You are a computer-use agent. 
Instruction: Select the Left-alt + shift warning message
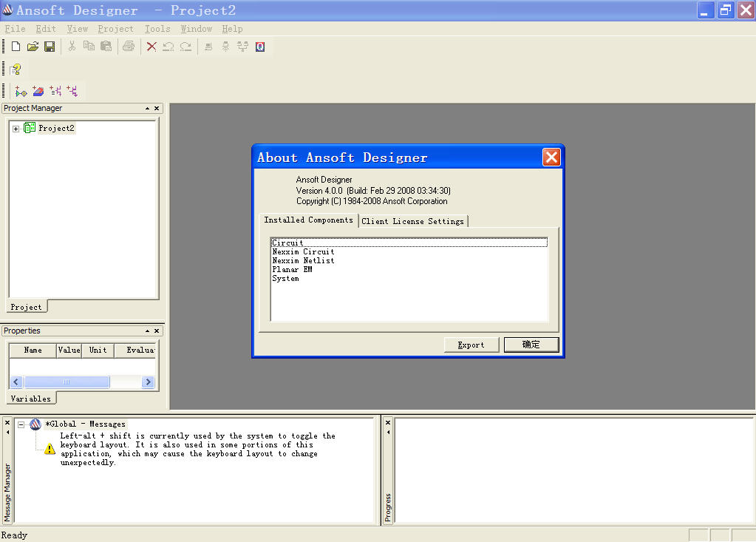(x=197, y=449)
